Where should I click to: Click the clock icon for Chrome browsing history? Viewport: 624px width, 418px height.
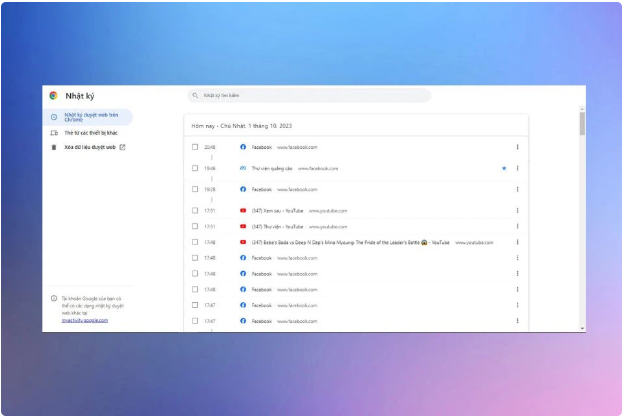pyautogui.click(x=54, y=117)
